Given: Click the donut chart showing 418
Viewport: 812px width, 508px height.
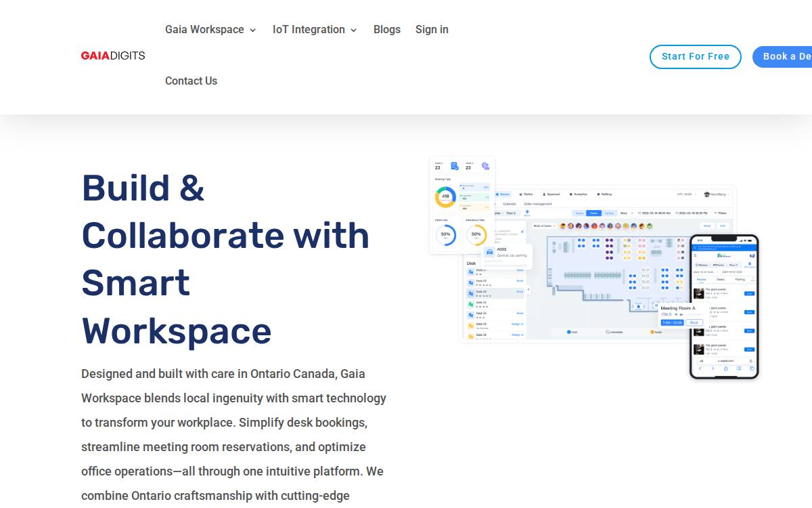Looking at the screenshot, I should click(445, 197).
